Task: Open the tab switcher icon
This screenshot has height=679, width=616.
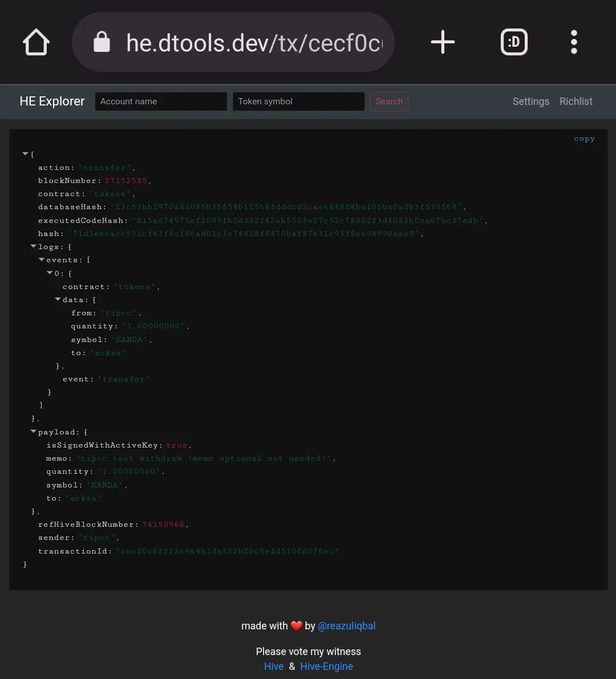Action: click(x=514, y=42)
